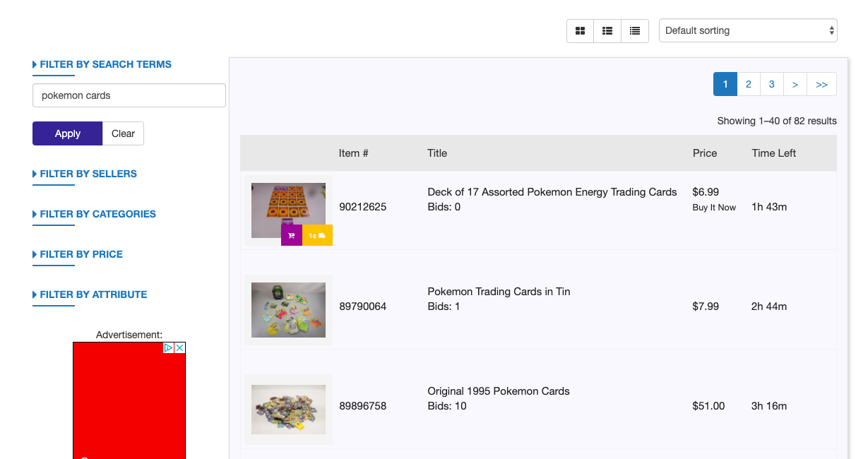Click yellow 1¢ shipping truck badge
This screenshot has width=868, height=459.
pos(317,235)
